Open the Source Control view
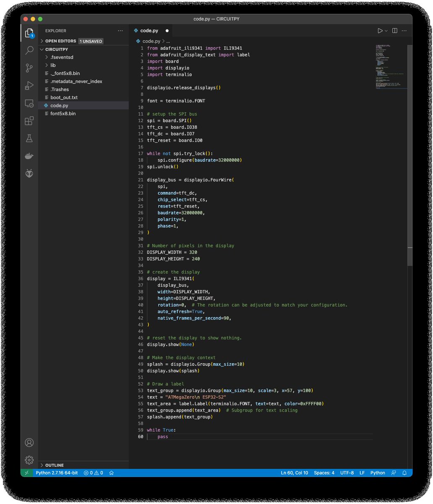 [x=29, y=68]
